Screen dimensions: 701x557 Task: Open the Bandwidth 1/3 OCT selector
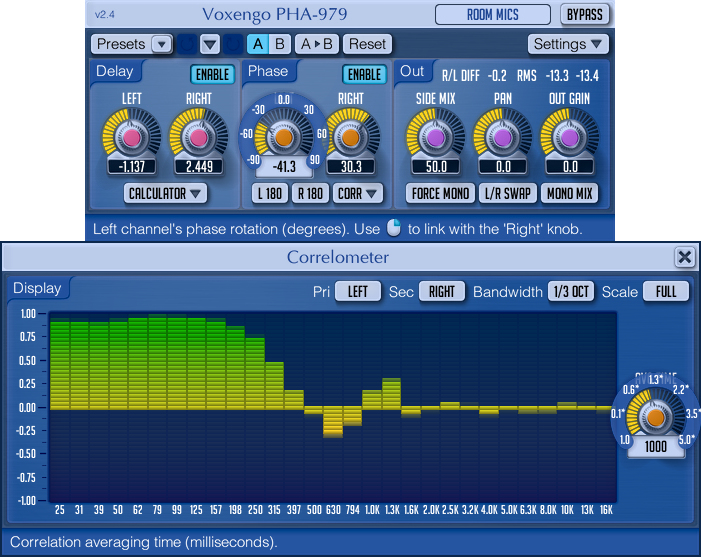click(571, 292)
